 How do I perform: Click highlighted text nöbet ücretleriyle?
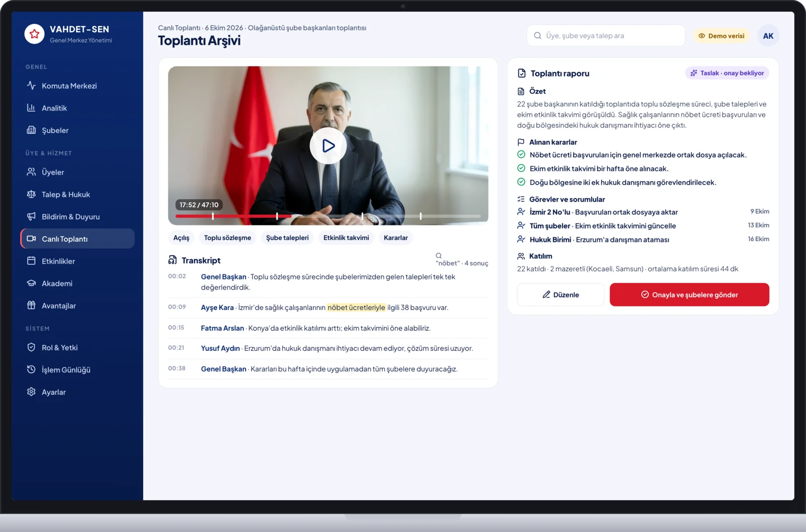click(x=356, y=308)
